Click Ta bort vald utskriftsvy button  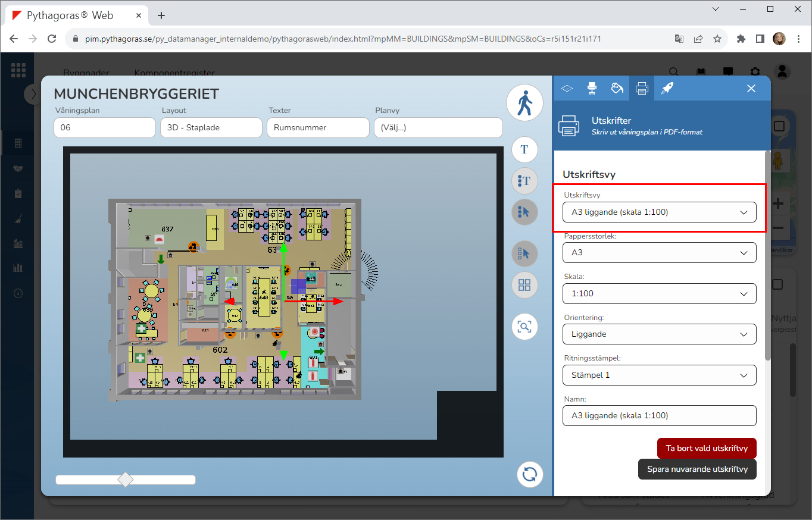[706, 449]
